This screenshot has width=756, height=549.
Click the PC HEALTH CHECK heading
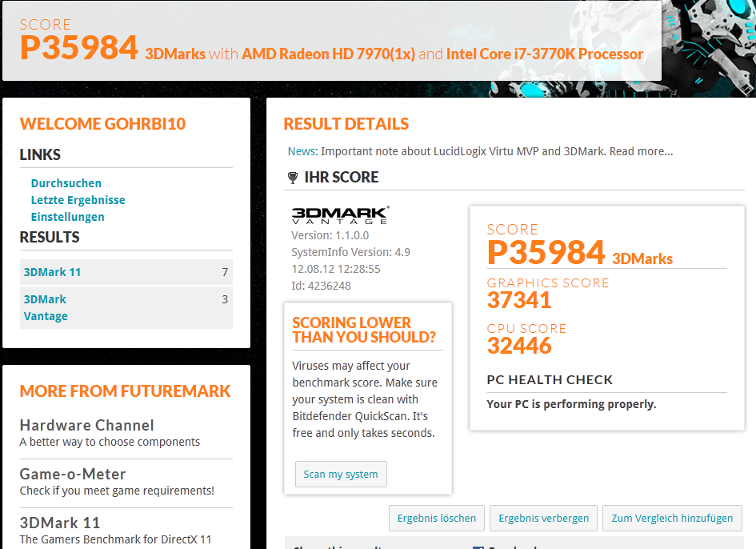click(x=550, y=379)
